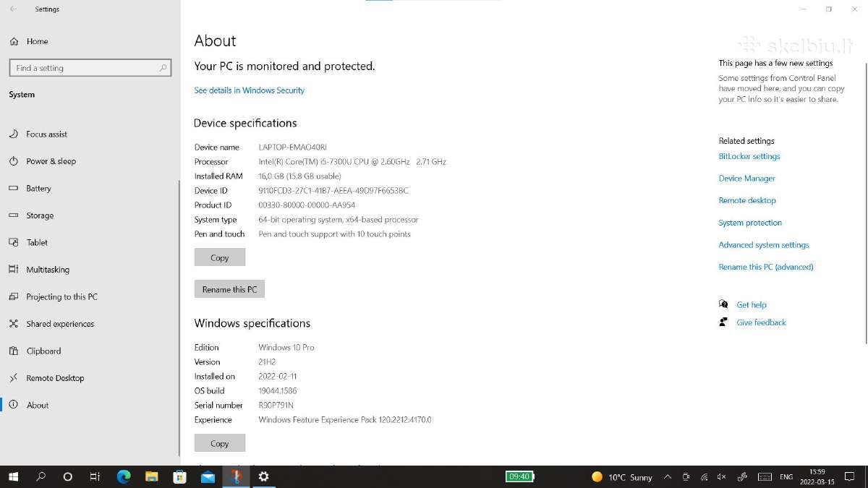Click the Projecting to this PC icon

click(x=13, y=296)
